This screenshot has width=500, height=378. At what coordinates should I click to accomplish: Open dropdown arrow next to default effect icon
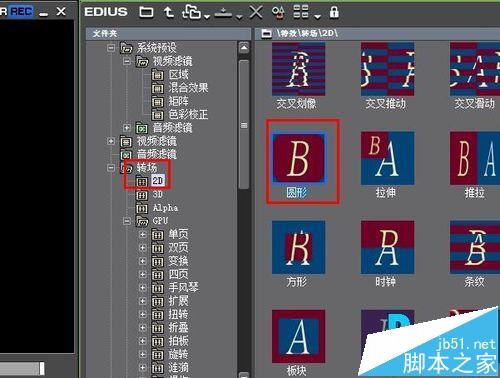point(239,16)
